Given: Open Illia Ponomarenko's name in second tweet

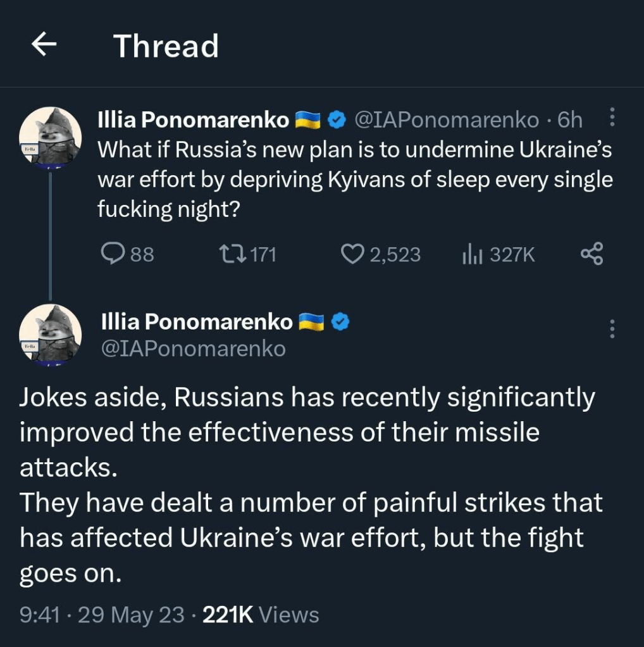Looking at the screenshot, I should (197, 322).
